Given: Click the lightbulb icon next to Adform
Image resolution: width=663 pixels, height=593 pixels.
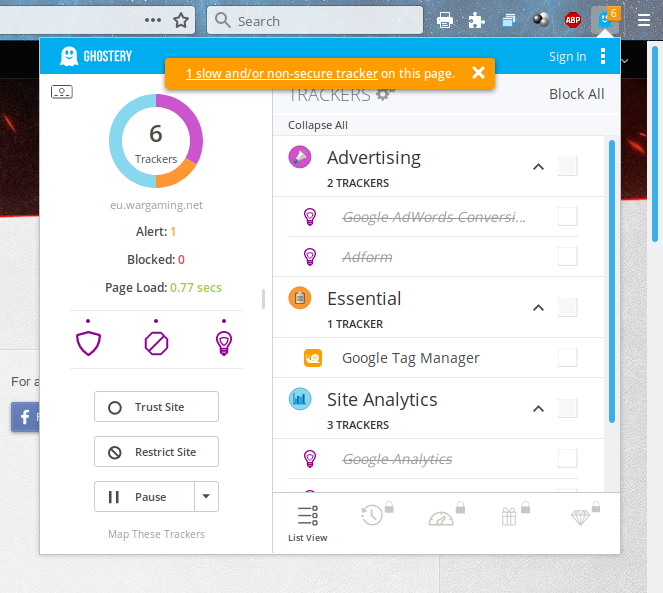Looking at the screenshot, I should [310, 256].
